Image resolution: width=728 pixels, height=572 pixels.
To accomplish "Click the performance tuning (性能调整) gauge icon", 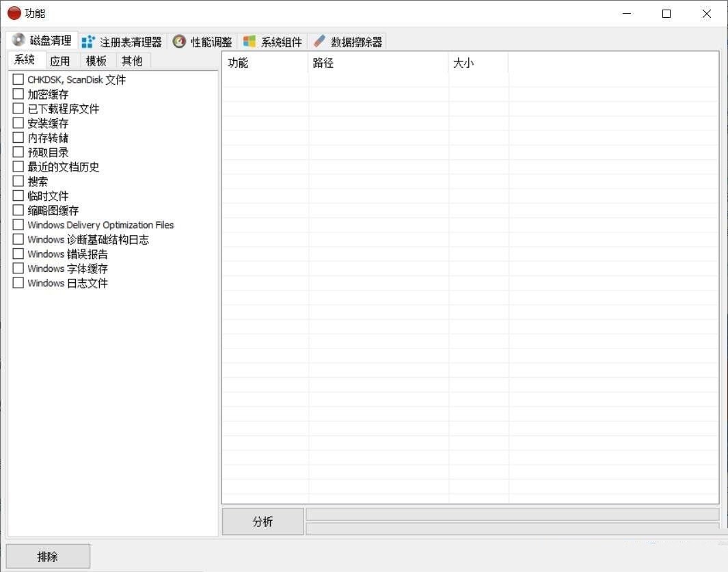I will [x=180, y=42].
